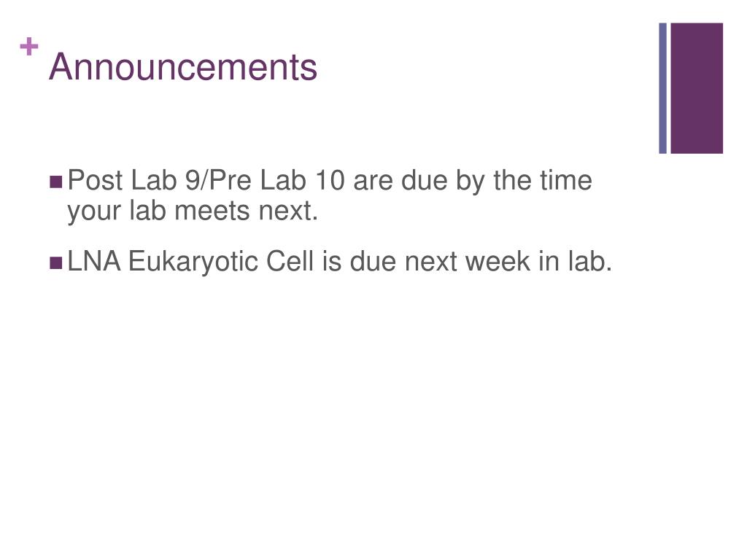Click the text "your lab meets next."

tap(193, 211)
